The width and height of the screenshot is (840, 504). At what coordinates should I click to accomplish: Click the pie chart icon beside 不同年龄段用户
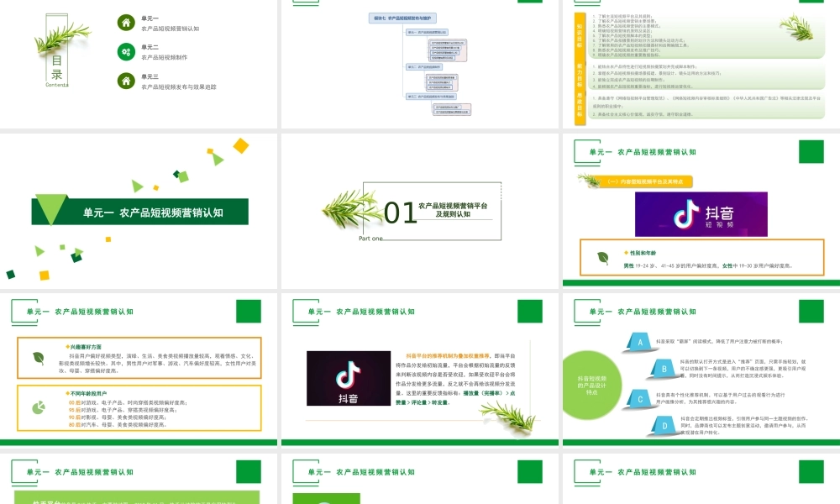point(39,407)
